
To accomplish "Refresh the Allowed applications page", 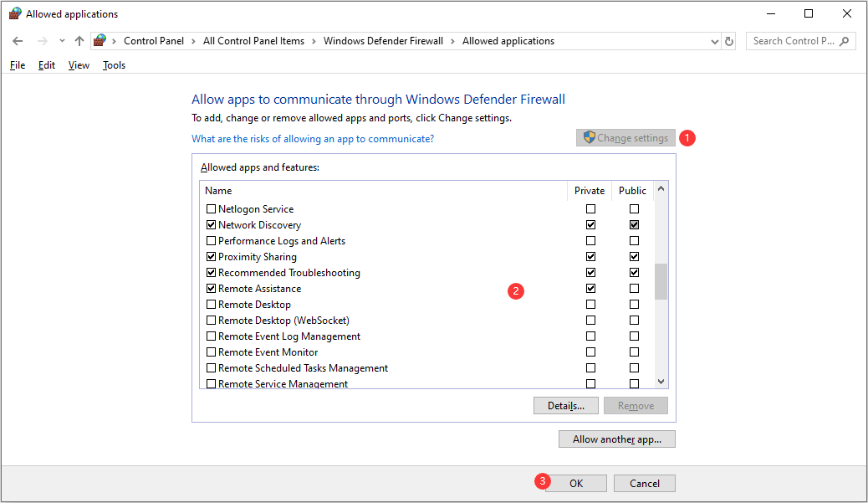I will coord(729,42).
